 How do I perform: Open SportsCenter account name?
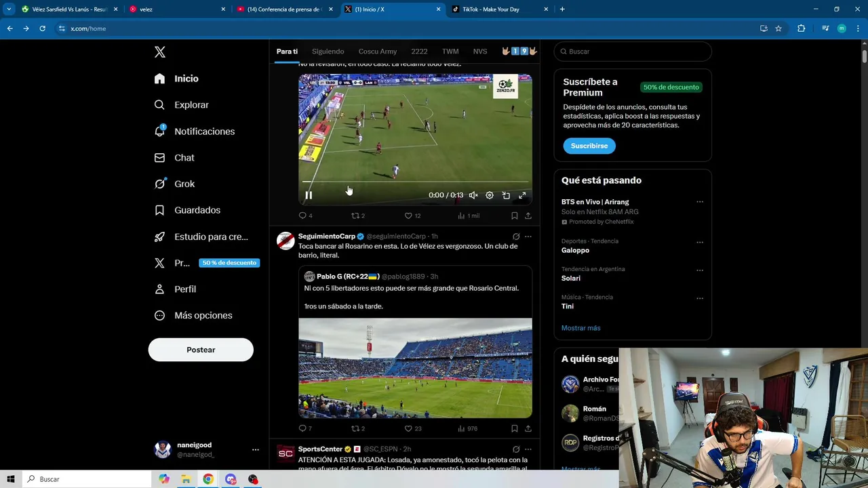(320, 449)
